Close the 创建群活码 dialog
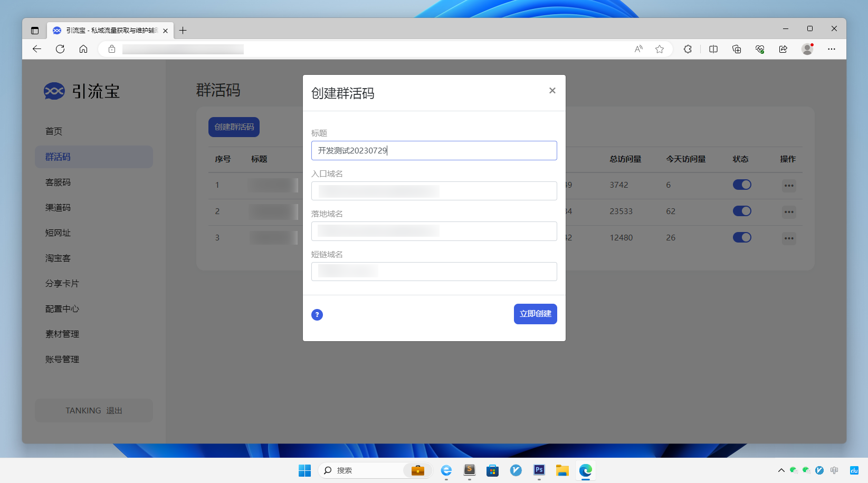This screenshot has height=483, width=868. (x=552, y=91)
